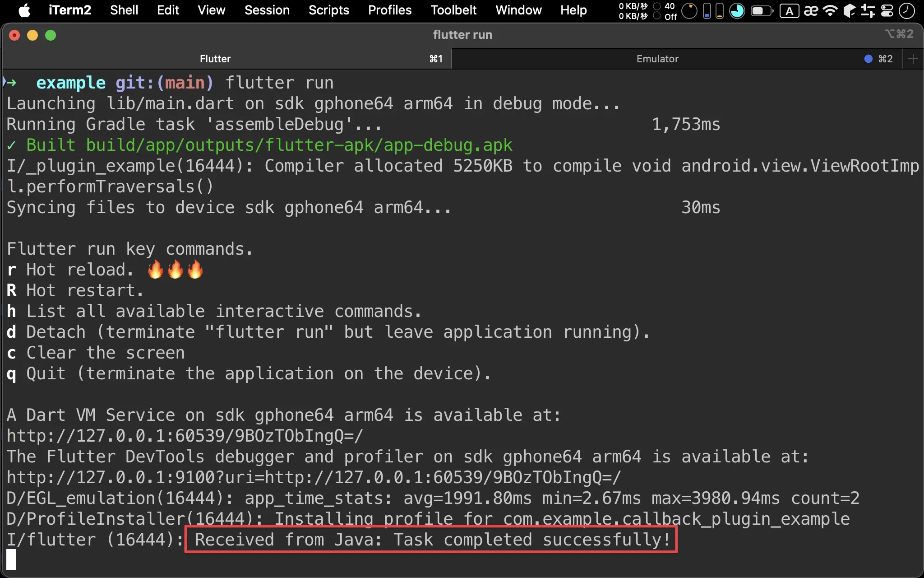The width and height of the screenshot is (924, 578).
Task: Click the yellow bar status icon
Action: pos(720,11)
